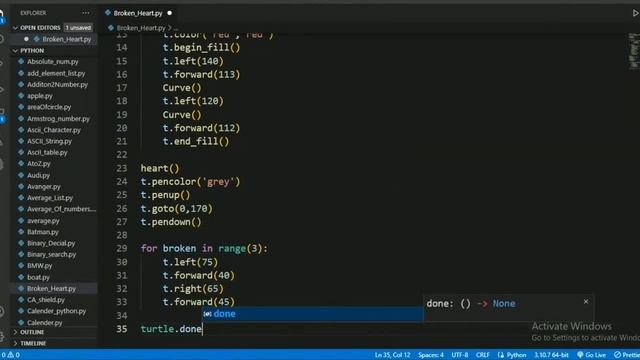
Task: Close the done signature hint popup
Action: (586, 302)
